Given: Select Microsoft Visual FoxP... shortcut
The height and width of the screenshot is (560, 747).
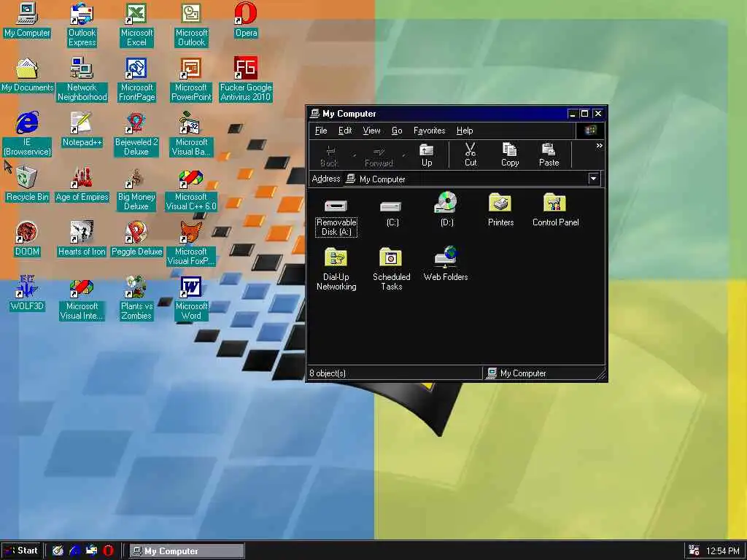Looking at the screenshot, I should tap(191, 244).
